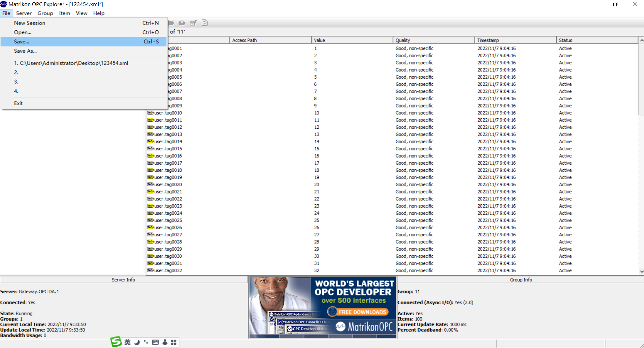The height and width of the screenshot is (348, 644).
Task: Click the Server Info panel header
Action: point(123,280)
